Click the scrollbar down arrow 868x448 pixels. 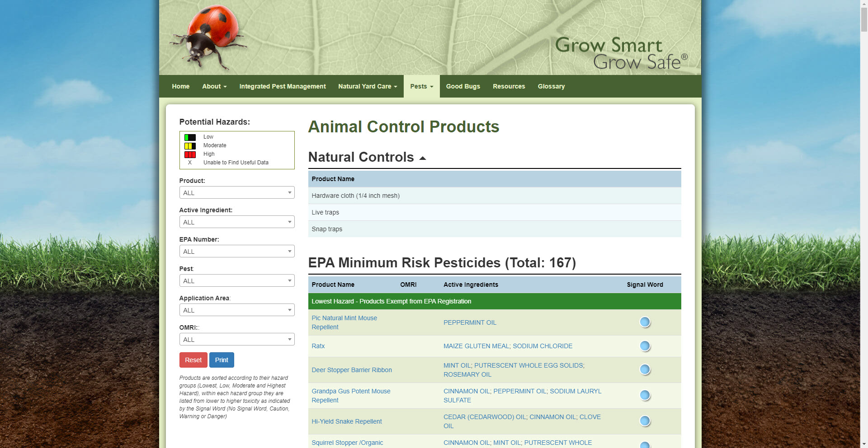pos(864,444)
